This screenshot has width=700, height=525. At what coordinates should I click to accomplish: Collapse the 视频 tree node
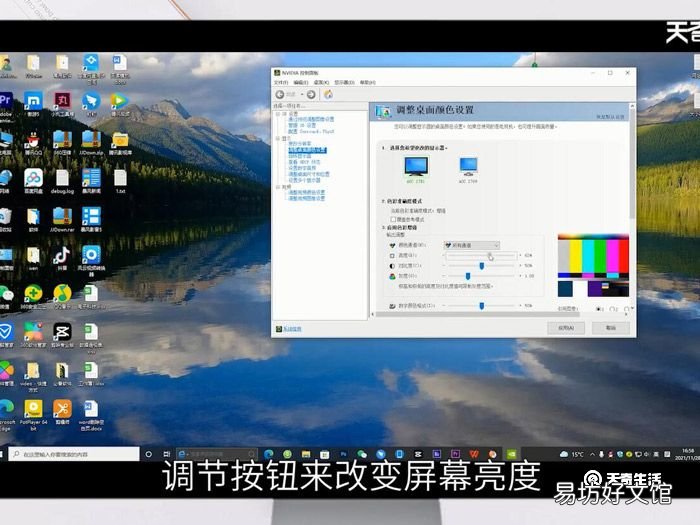[x=277, y=187]
